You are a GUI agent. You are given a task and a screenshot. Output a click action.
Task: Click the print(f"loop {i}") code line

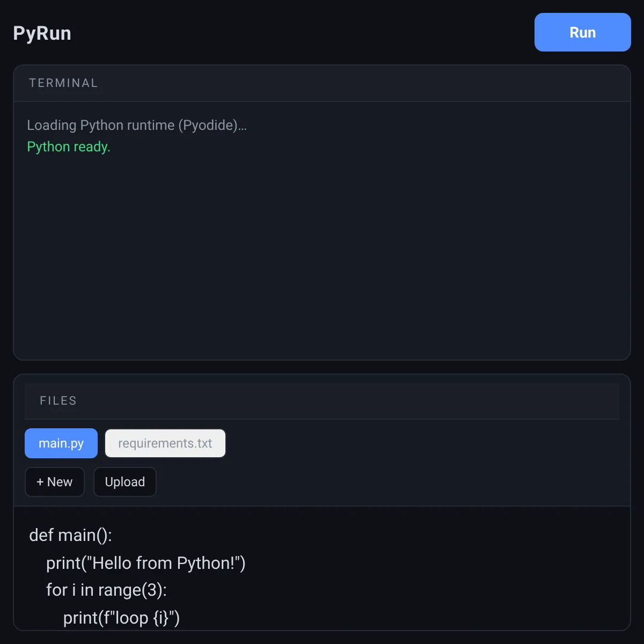121,618
